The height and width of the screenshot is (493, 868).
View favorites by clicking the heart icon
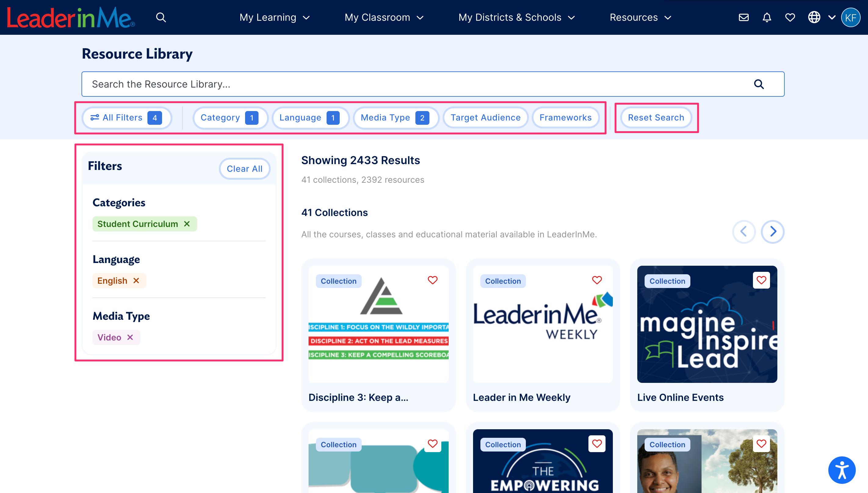pyautogui.click(x=790, y=17)
